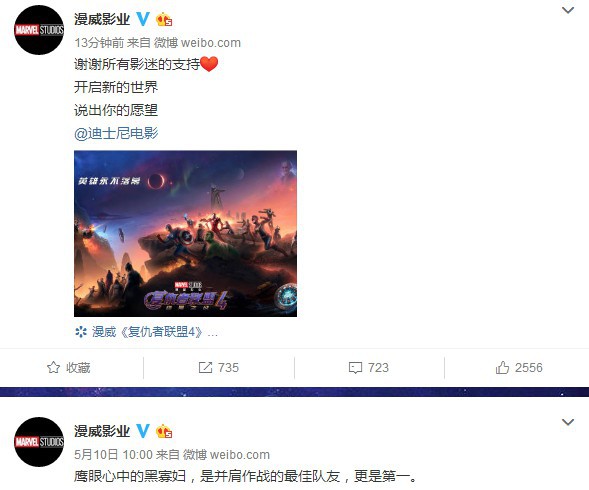Open the comments icon showing 723
Screen dimensions: 589x490
point(355,368)
